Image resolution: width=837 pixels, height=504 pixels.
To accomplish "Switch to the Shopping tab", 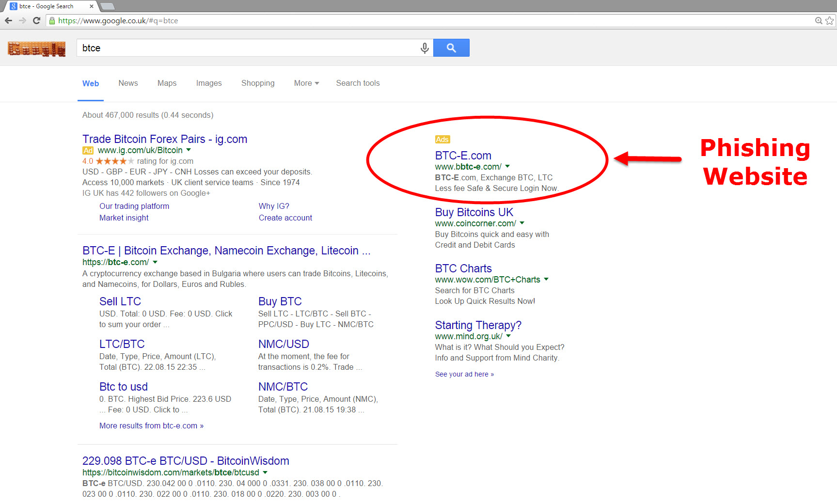I will point(258,83).
